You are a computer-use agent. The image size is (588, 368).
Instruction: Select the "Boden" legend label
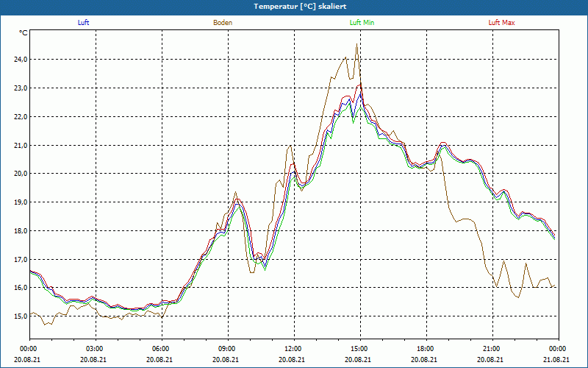pos(223,23)
